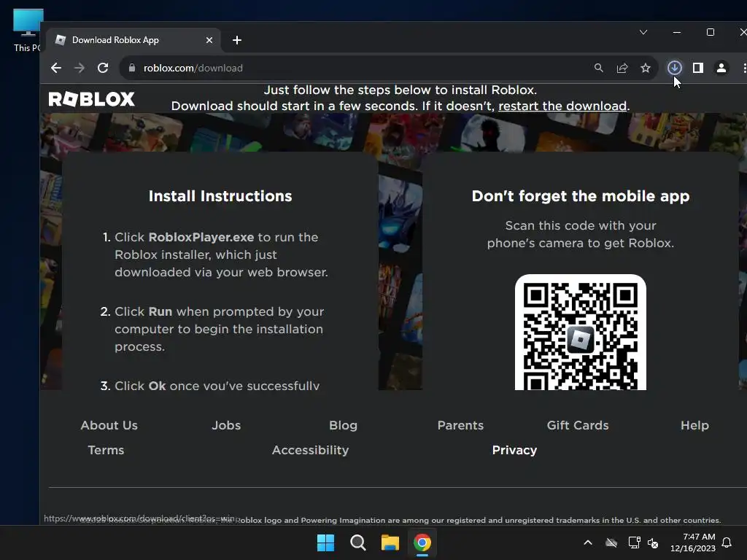
Task: Click the Roblox mobile app QR code
Action: pos(580,332)
